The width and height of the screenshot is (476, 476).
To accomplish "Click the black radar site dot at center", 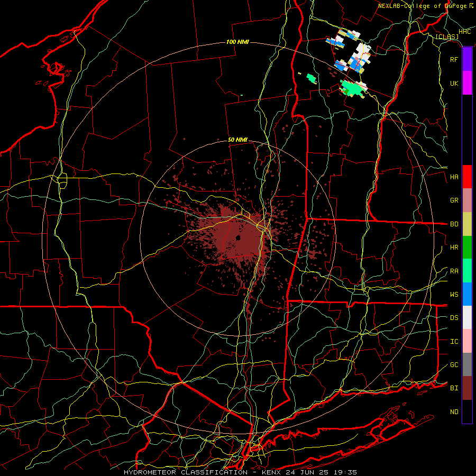I will [238, 237].
